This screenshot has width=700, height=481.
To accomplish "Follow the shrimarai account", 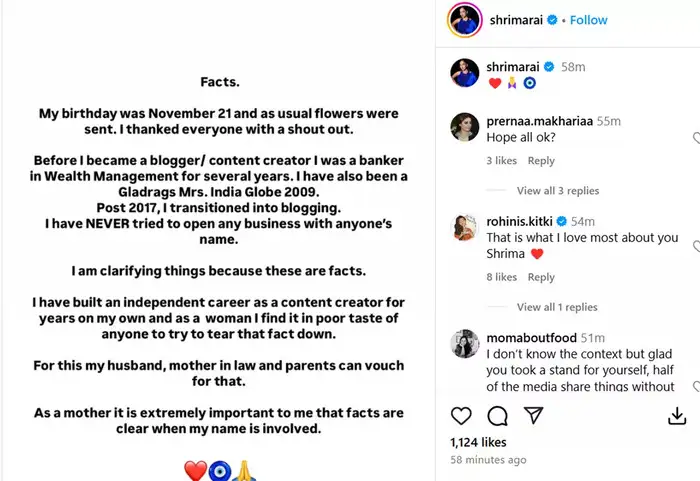I will point(590,20).
